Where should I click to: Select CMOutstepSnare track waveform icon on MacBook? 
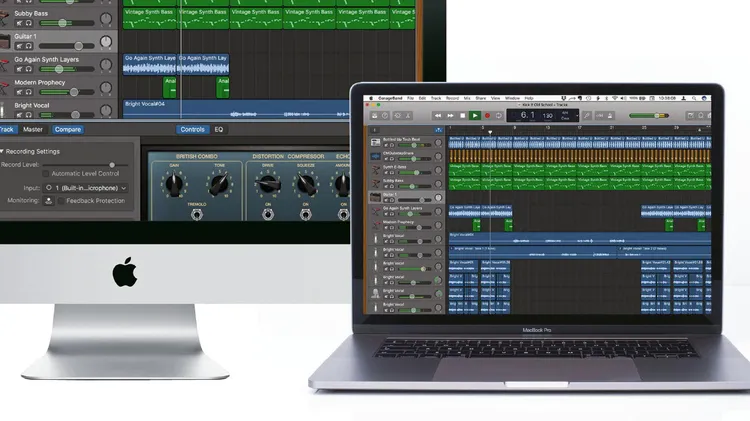[x=375, y=156]
